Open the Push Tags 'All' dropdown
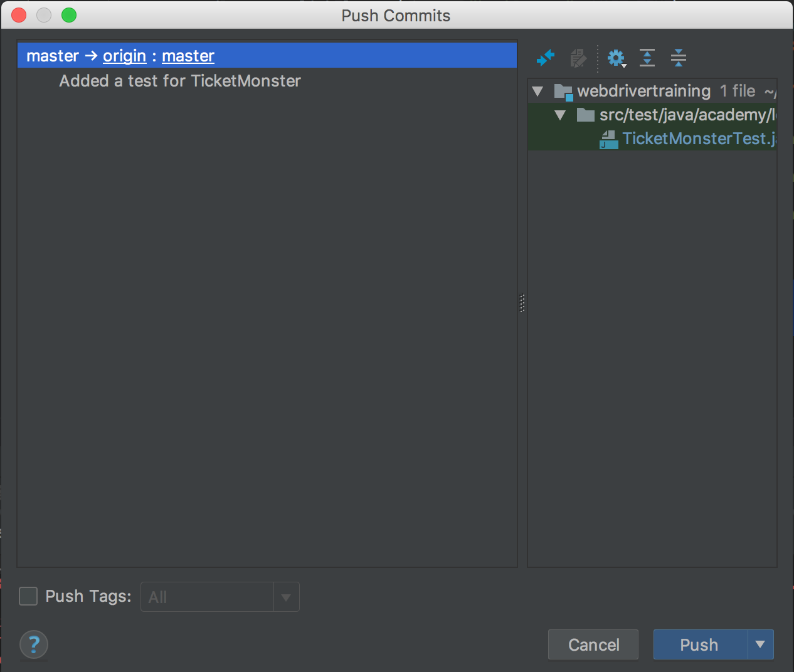 click(x=286, y=597)
